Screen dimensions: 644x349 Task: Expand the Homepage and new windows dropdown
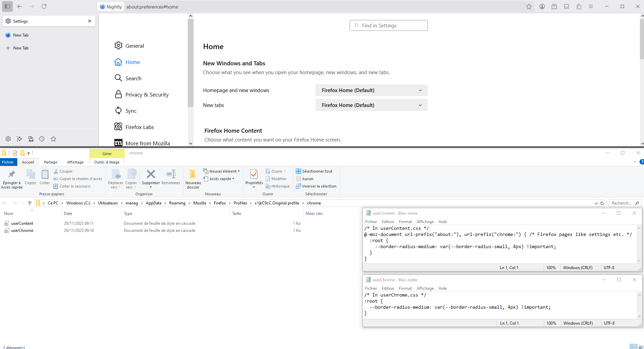[371, 90]
